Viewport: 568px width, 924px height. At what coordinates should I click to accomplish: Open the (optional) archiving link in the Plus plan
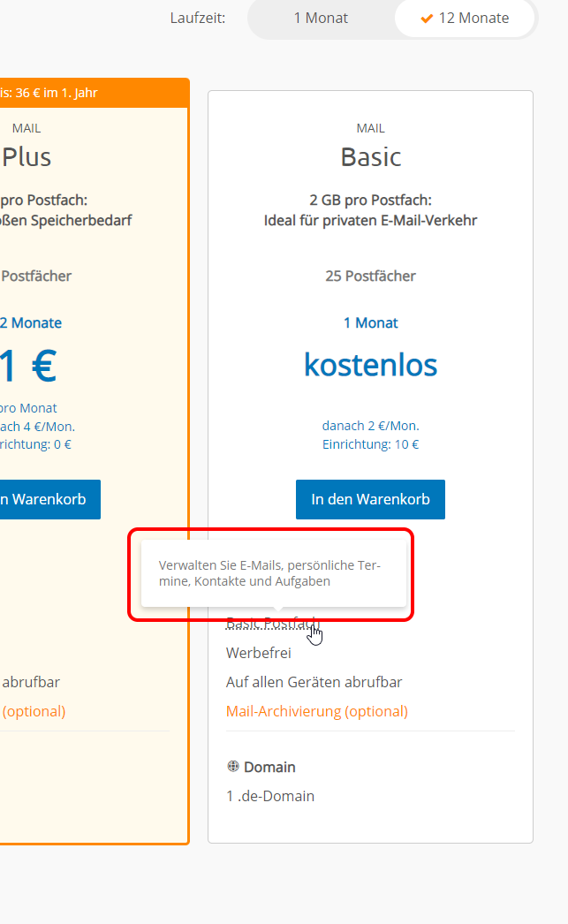(x=34, y=711)
